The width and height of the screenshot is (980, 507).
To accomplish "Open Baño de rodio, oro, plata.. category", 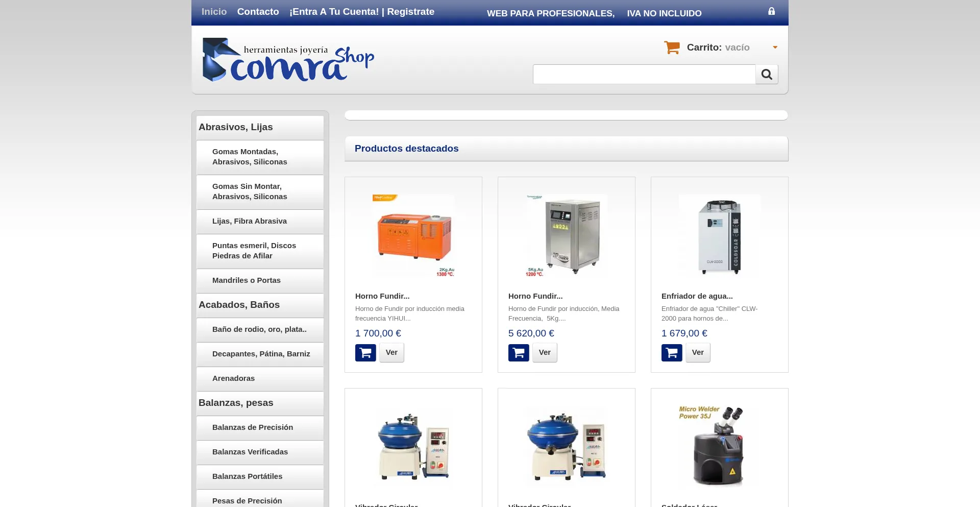I will (260, 329).
